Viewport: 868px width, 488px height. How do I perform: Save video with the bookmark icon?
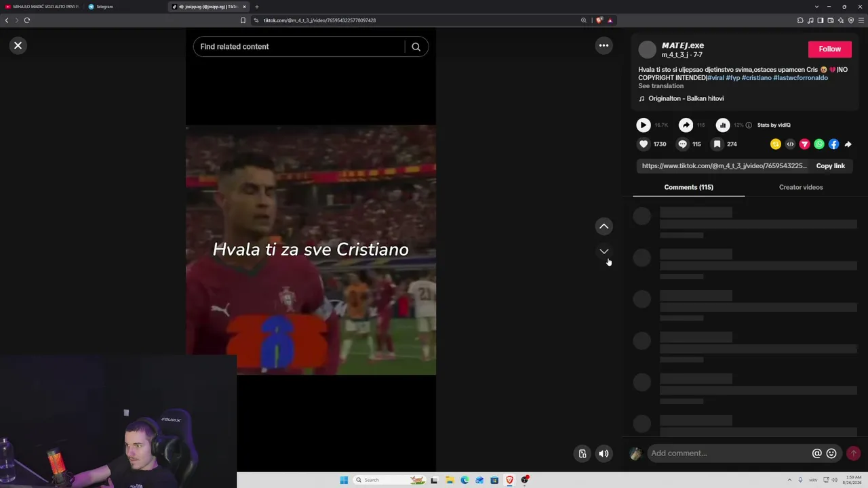[717, 144]
